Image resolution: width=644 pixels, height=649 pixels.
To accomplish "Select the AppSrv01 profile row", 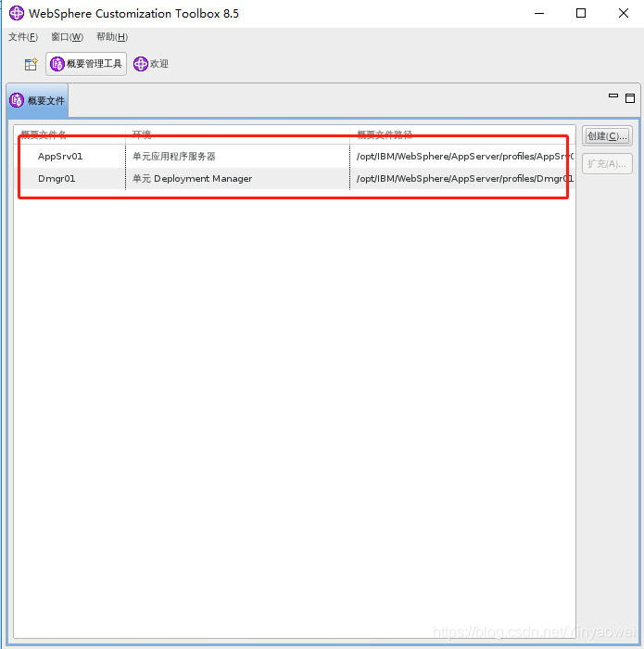I will pos(295,157).
